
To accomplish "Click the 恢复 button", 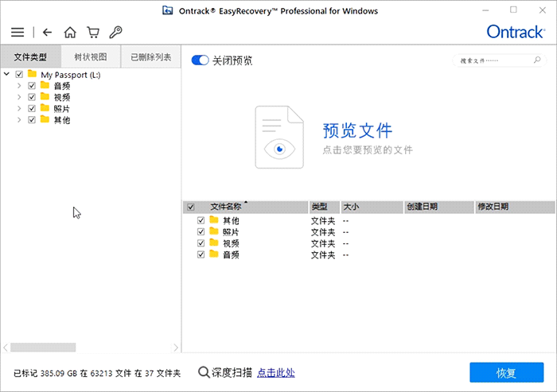I will tap(506, 373).
